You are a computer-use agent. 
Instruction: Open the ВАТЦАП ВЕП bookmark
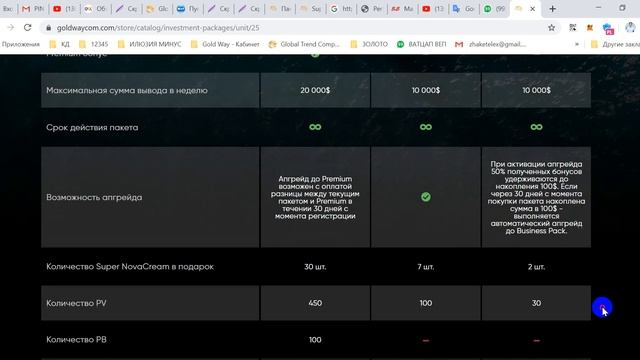pos(422,44)
